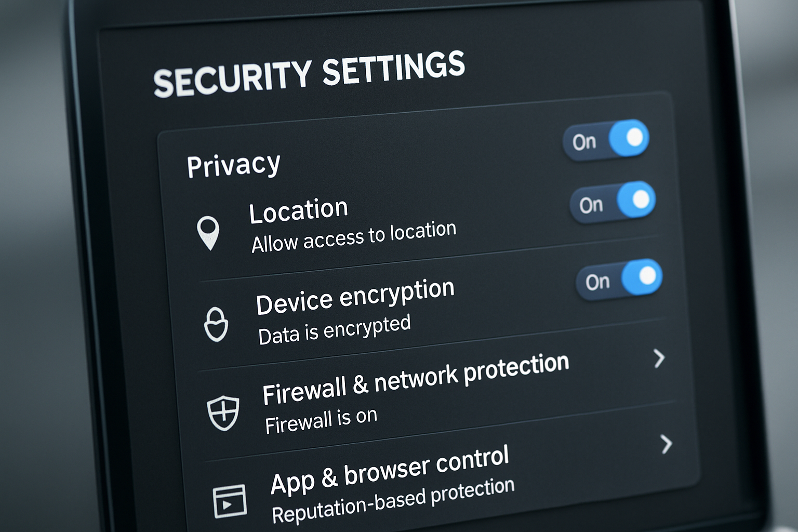Image resolution: width=798 pixels, height=532 pixels.
Task: Click the "Firewall is on" status text
Action: pyautogui.click(x=321, y=420)
